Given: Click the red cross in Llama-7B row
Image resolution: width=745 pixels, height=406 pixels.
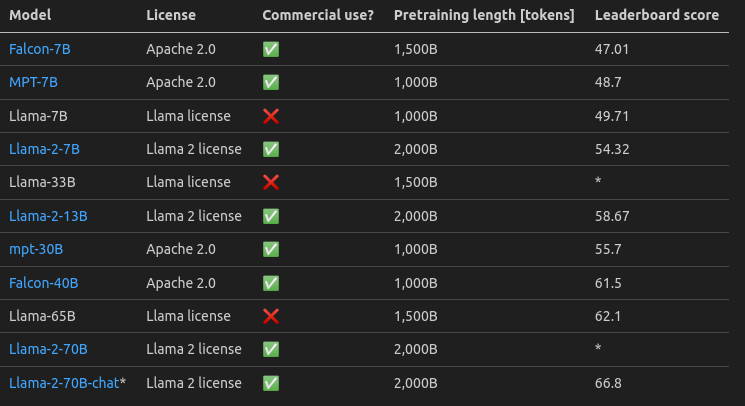Looking at the screenshot, I should pyautogui.click(x=270, y=116).
